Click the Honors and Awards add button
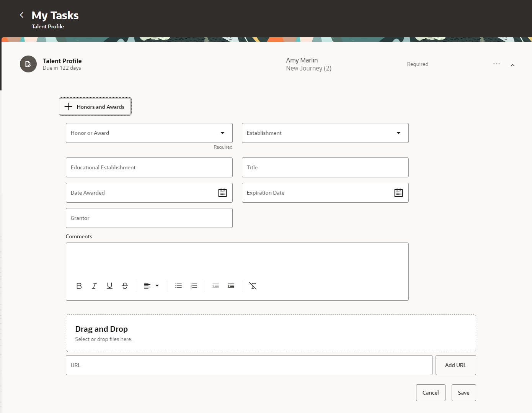Image resolution: width=532 pixels, height=413 pixels. pyautogui.click(x=95, y=107)
